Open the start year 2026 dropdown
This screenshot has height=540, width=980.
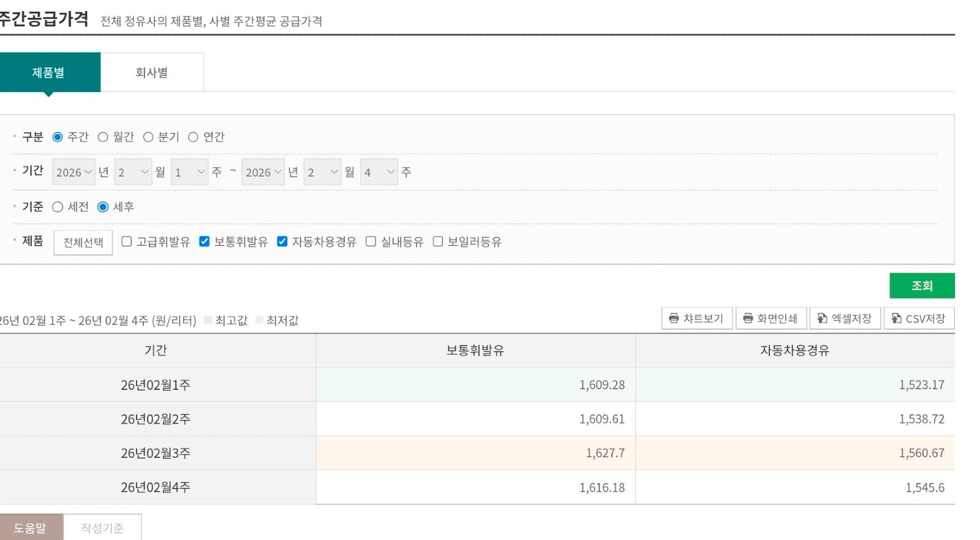(x=73, y=172)
